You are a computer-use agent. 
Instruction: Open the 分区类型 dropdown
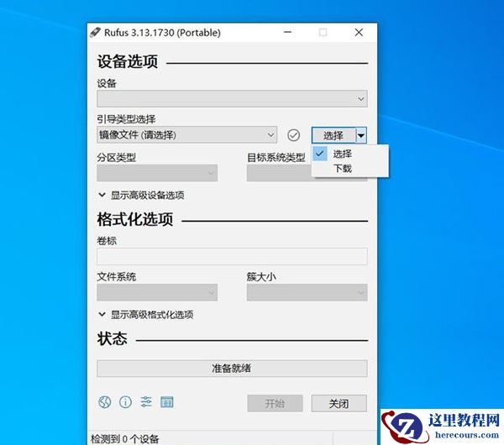click(x=157, y=173)
